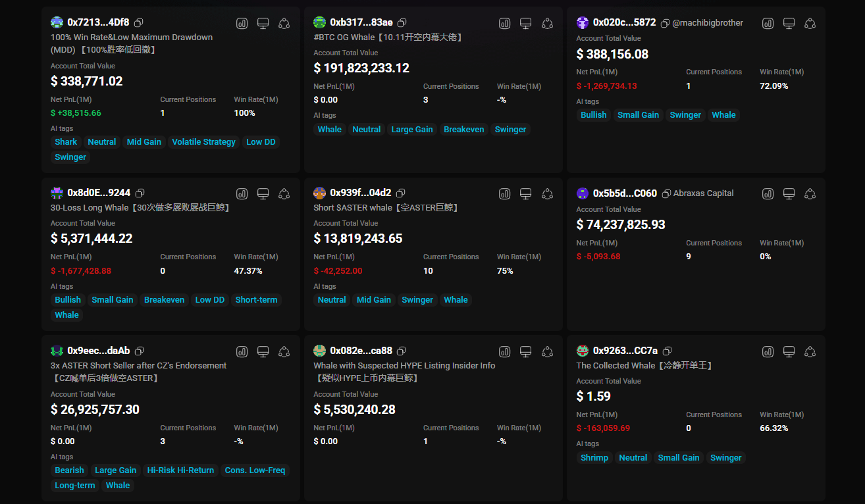Image resolution: width=865 pixels, height=504 pixels.
Task: Open bar chart icon on 0xb317...83ae card
Action: (x=505, y=24)
